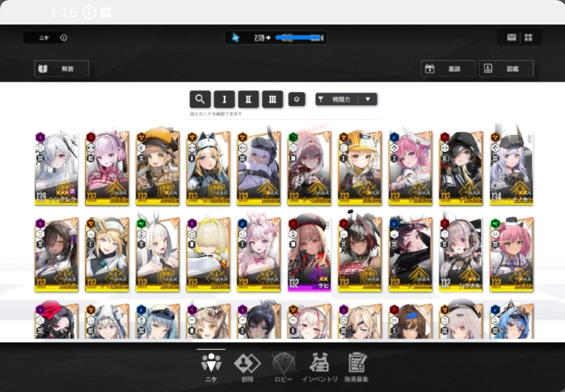Toggle the small circle filter button
Screen dimensions: 565x392
(296, 100)
